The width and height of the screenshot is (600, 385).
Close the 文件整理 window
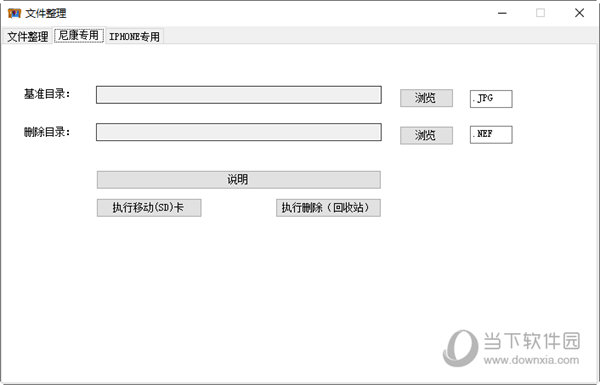click(579, 13)
